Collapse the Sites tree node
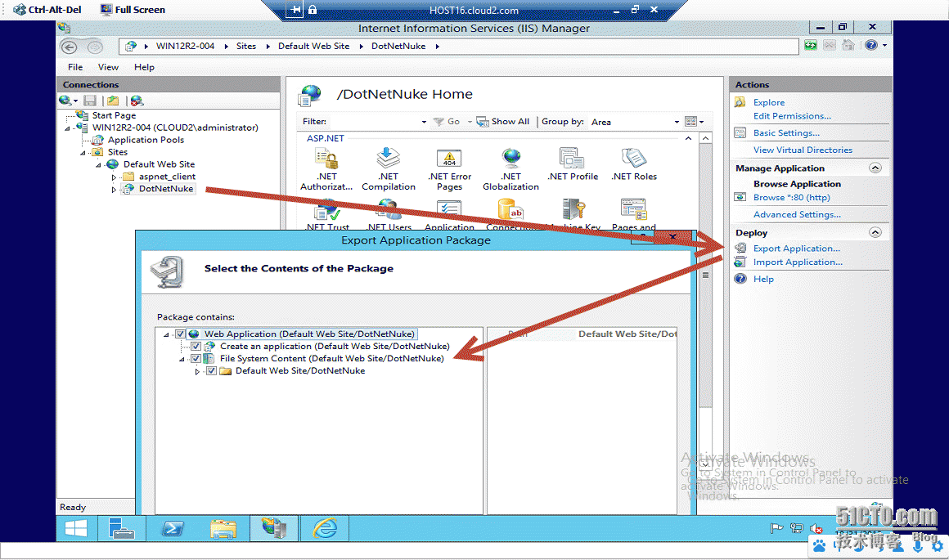The image size is (949, 560). pyautogui.click(x=83, y=152)
